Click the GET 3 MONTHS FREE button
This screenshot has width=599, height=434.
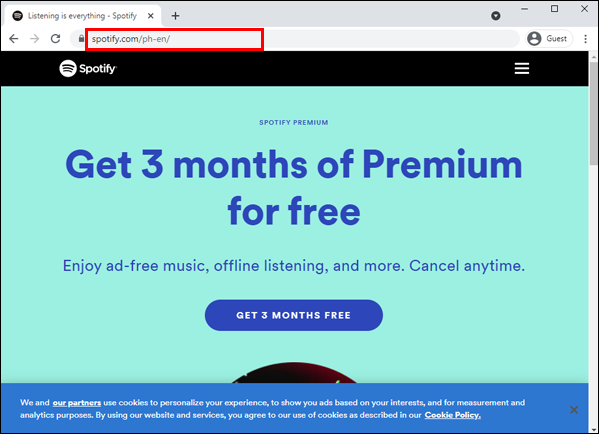tap(293, 315)
